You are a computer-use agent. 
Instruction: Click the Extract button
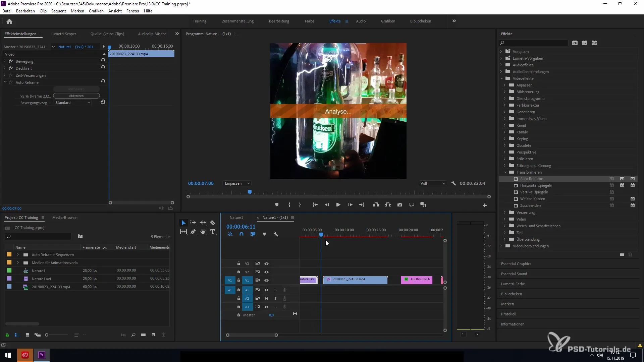(x=388, y=205)
